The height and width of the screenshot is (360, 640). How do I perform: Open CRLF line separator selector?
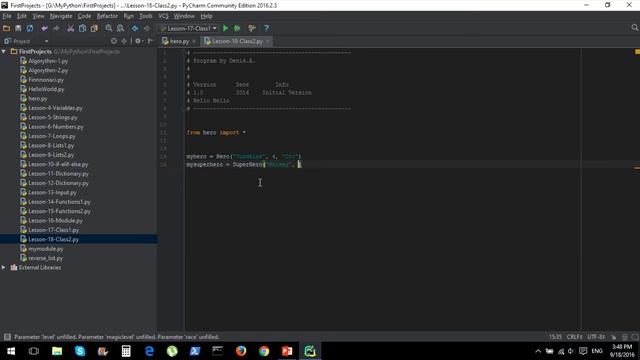point(574,337)
